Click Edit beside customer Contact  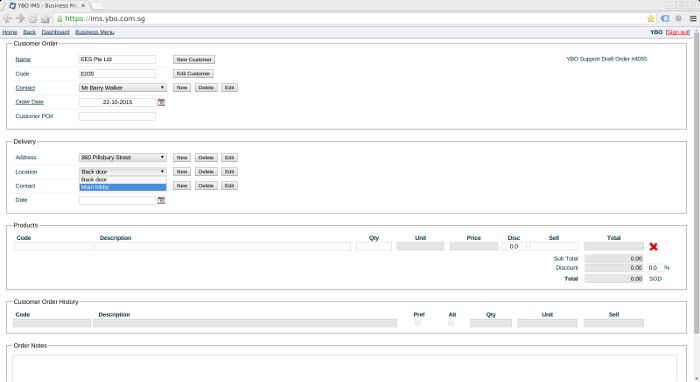229,88
